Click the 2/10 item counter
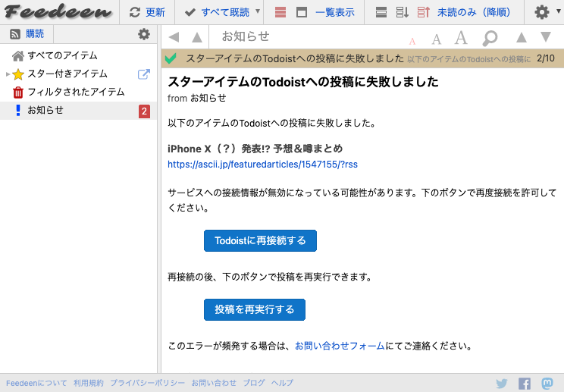564x392 pixels. [545, 58]
